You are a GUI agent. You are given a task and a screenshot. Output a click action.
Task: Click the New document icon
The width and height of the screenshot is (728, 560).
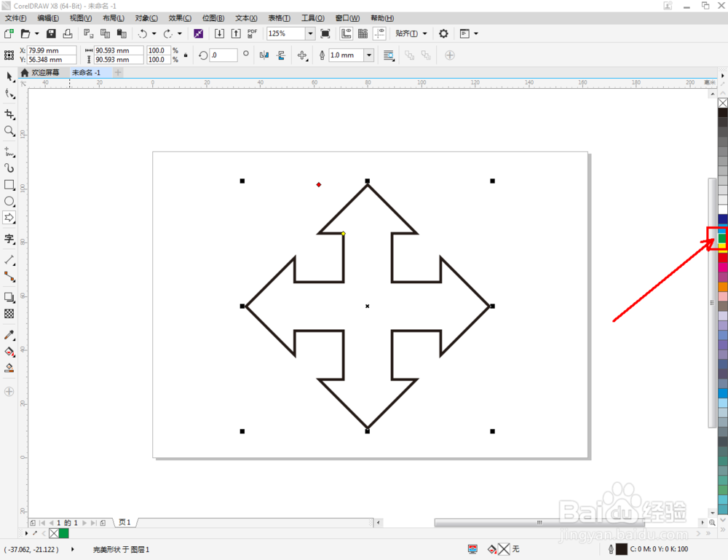9,33
